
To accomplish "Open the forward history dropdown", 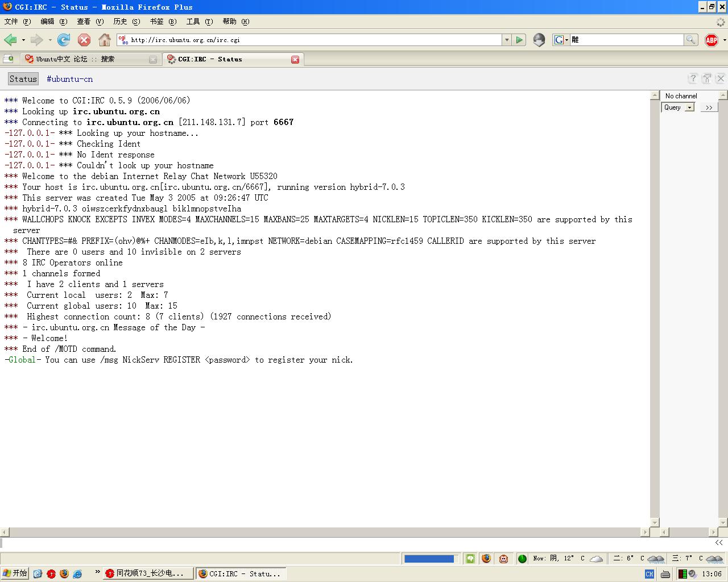I will (x=50, y=40).
